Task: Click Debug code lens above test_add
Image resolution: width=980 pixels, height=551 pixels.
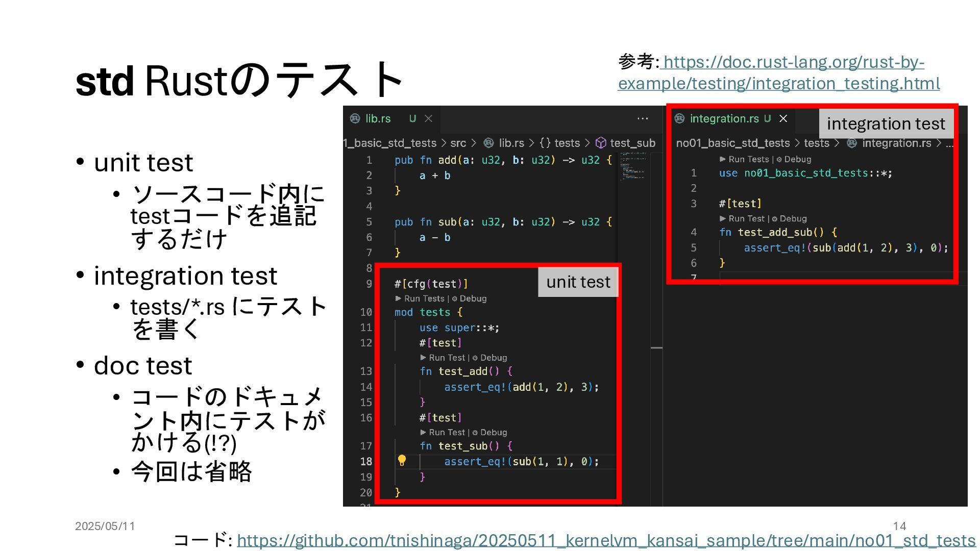Action: click(x=493, y=358)
